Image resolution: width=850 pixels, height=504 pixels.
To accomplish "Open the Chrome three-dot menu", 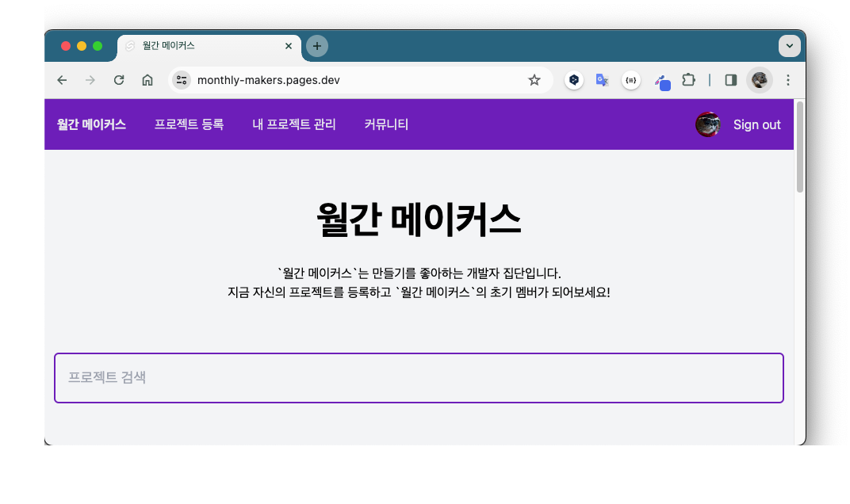I will coord(788,80).
